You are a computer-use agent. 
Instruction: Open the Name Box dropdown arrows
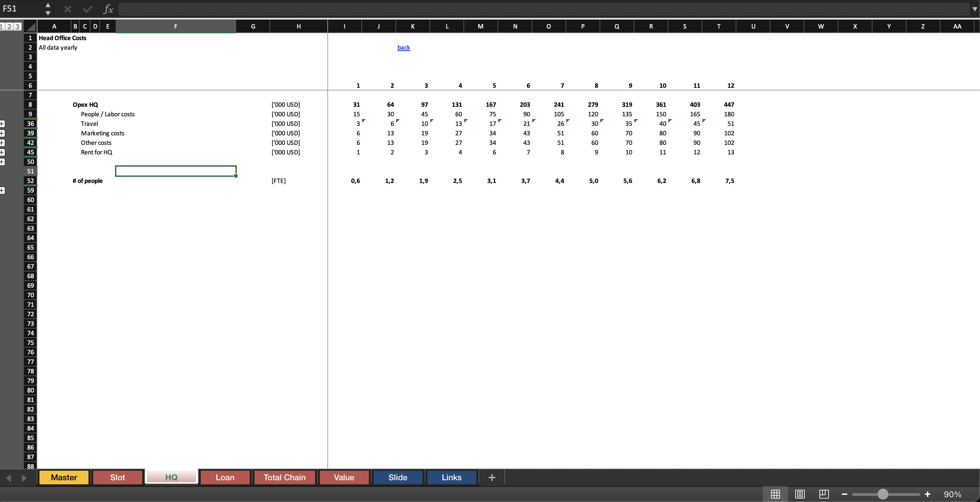tap(48, 9)
